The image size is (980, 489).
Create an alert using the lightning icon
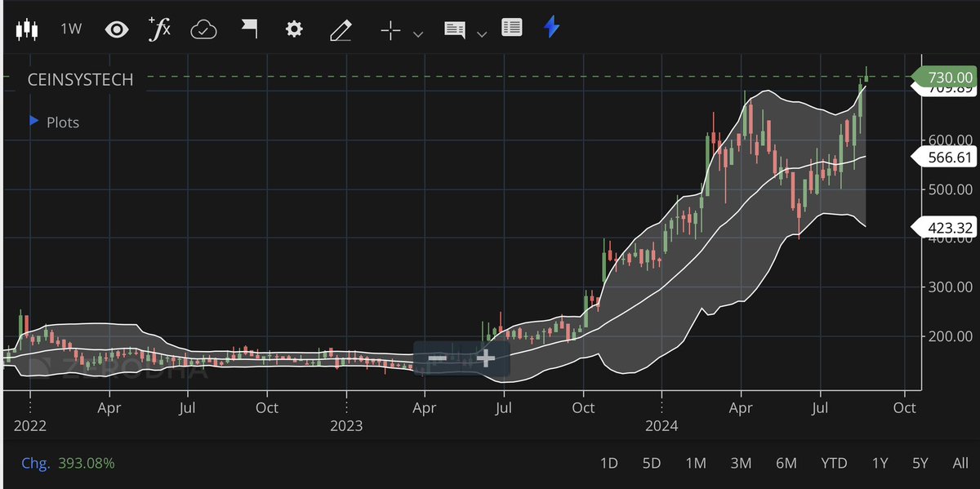click(550, 29)
